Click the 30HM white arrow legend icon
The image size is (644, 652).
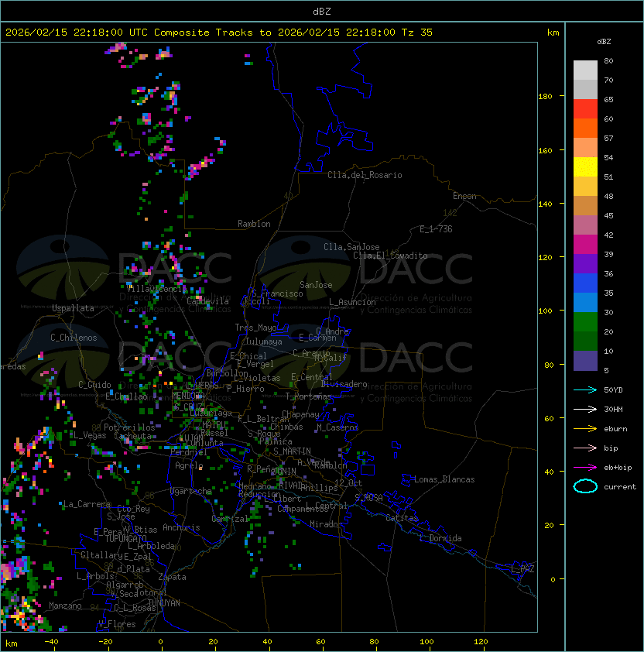click(585, 410)
